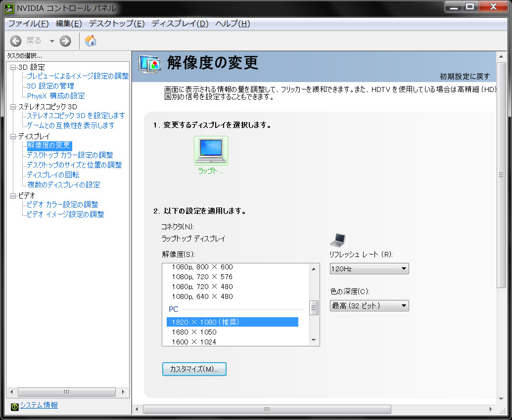Open the システム情報 link
This screenshot has height=420, width=512.
coord(39,405)
